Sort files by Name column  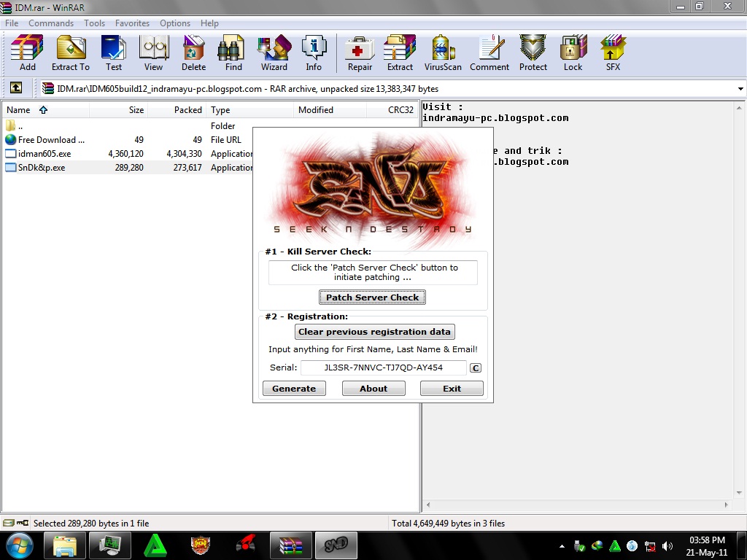pyautogui.click(x=45, y=110)
